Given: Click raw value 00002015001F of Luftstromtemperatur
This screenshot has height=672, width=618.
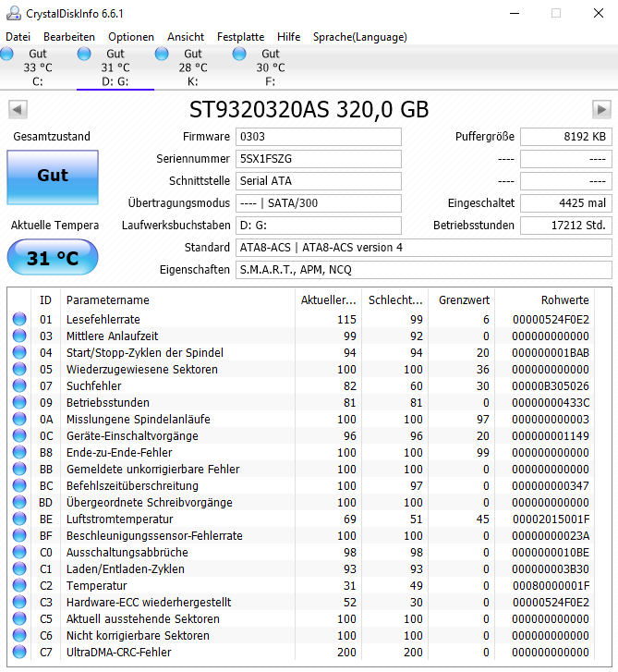Looking at the screenshot, I should (551, 519).
